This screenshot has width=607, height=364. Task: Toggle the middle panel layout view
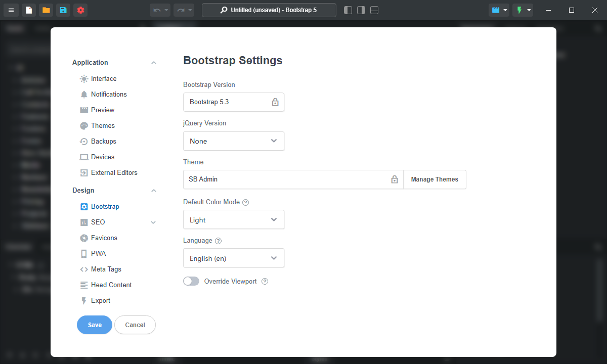361,10
